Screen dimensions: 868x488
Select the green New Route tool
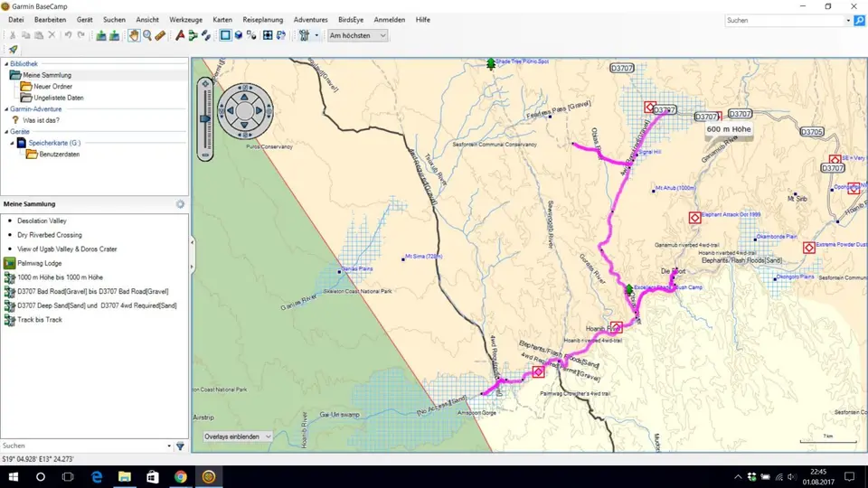[x=193, y=35]
